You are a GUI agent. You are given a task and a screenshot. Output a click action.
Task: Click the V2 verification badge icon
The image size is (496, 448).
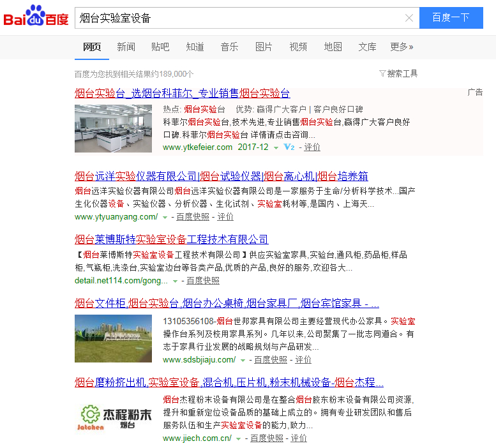coord(289,147)
